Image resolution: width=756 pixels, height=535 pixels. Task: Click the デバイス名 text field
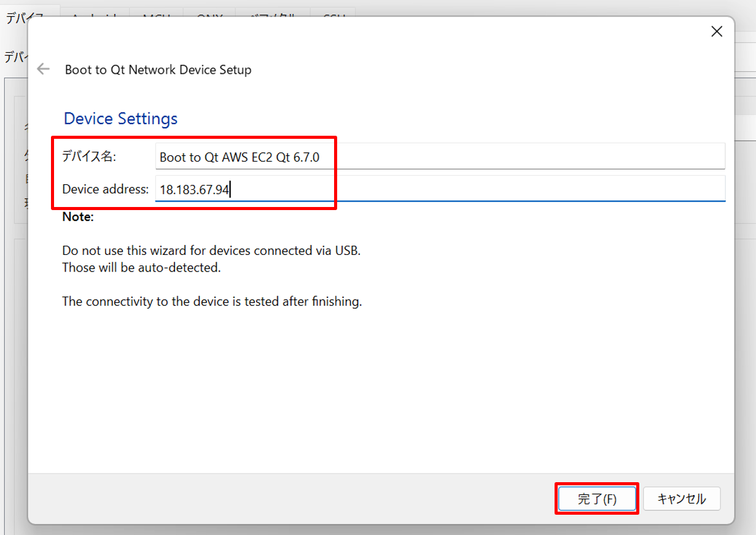coord(439,157)
